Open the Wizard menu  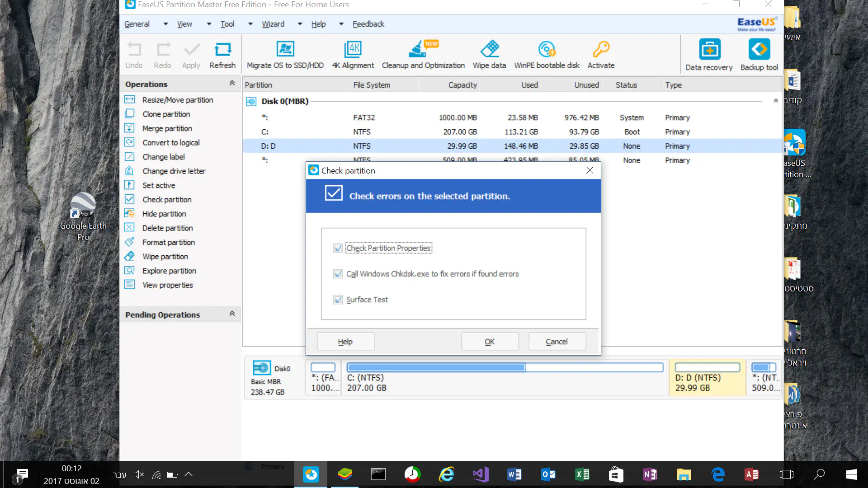[273, 24]
